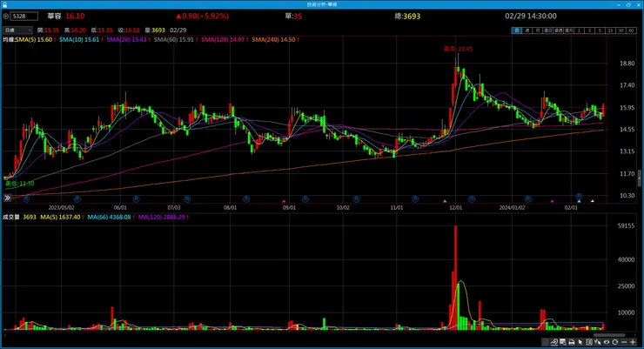The image size is (644, 349).
Task: Switch to the 60-minute chart tab
Action: (x=631, y=30)
